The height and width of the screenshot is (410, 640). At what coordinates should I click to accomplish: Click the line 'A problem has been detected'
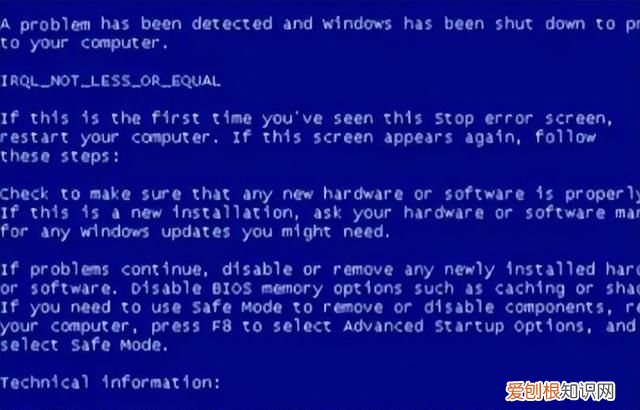click(320, 24)
